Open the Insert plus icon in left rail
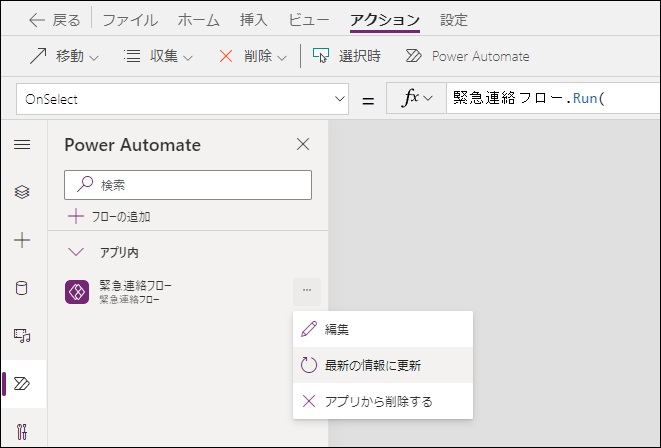This screenshot has height=448, width=661. [22, 240]
